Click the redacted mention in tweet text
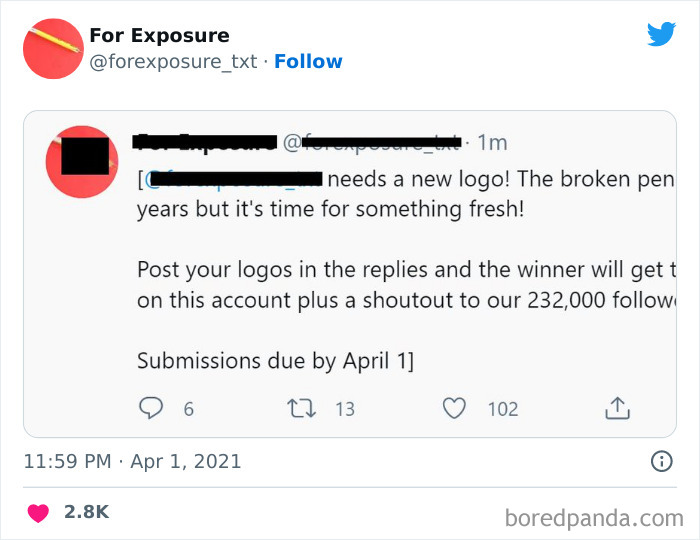 [232, 179]
